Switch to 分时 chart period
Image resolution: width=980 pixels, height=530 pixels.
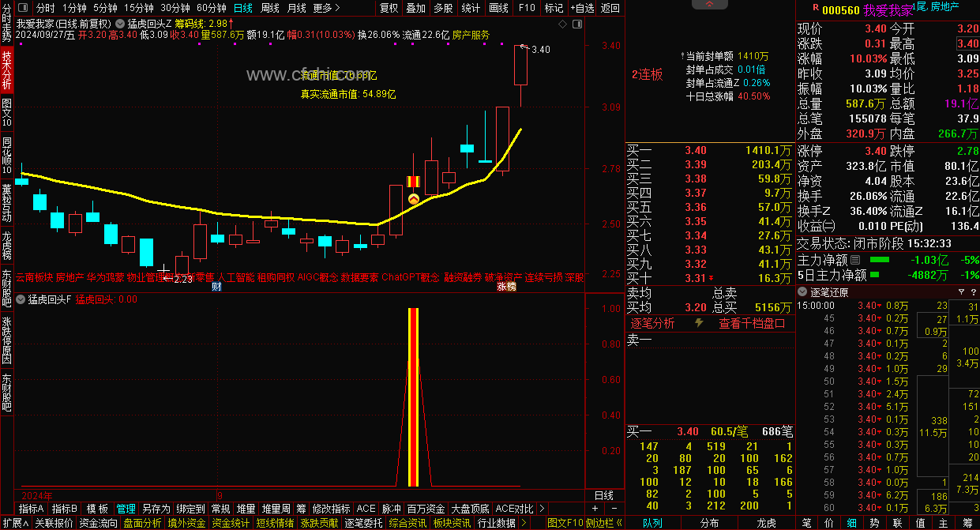pyautogui.click(x=46, y=8)
